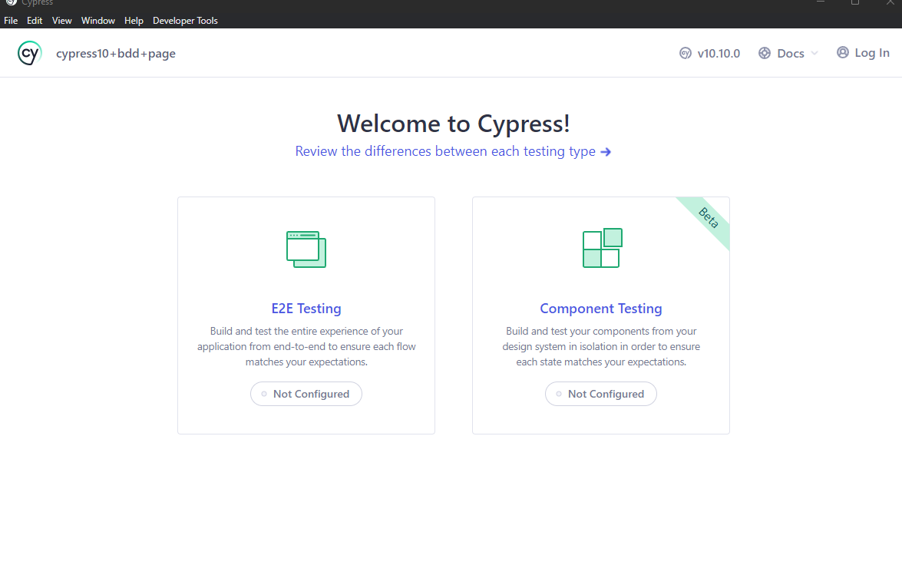902x588 pixels.
Task: Toggle the Not Configured status on E2E Testing
Action: pyautogui.click(x=306, y=394)
